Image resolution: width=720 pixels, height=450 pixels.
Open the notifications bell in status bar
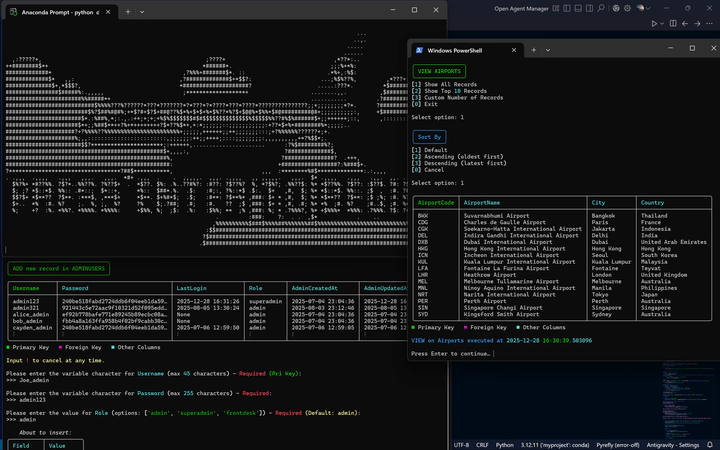(x=712, y=444)
